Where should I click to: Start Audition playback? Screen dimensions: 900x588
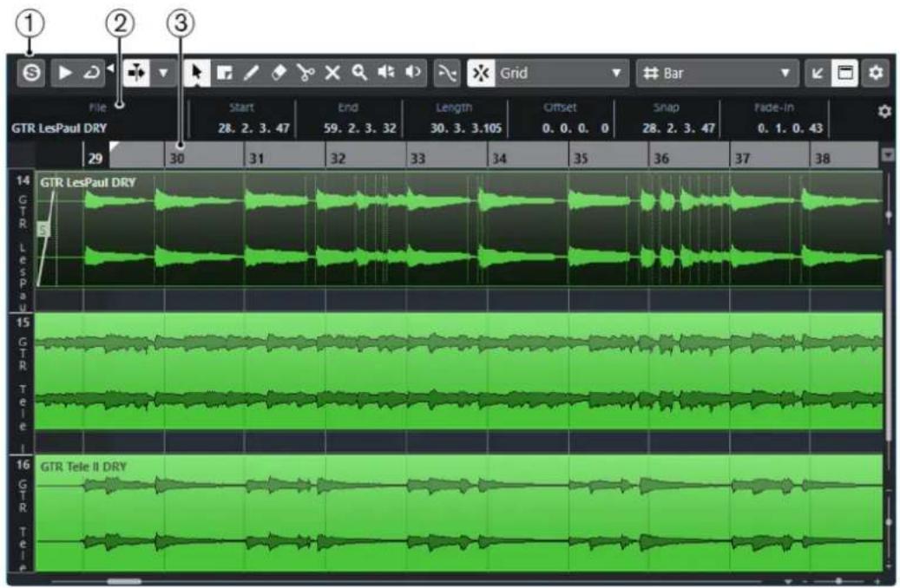pyautogui.click(x=65, y=73)
